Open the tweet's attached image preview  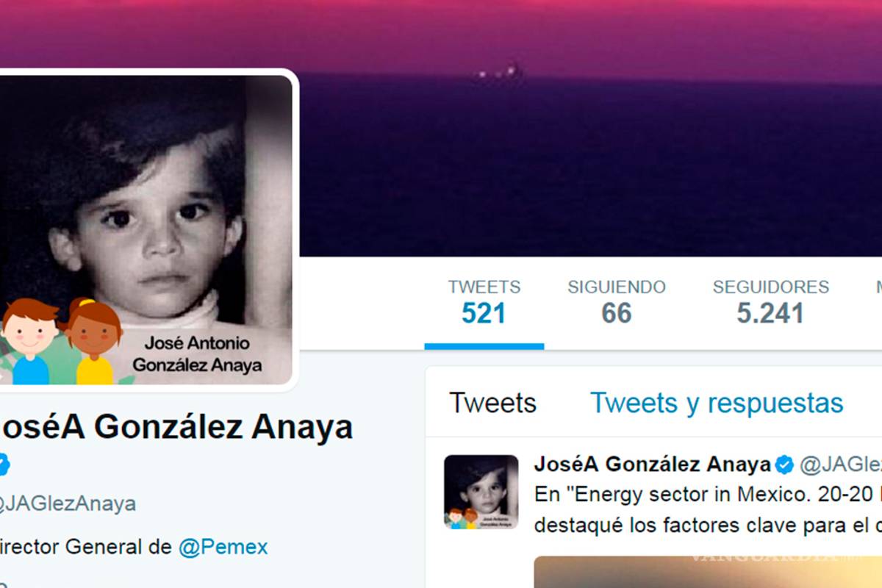click(x=708, y=573)
